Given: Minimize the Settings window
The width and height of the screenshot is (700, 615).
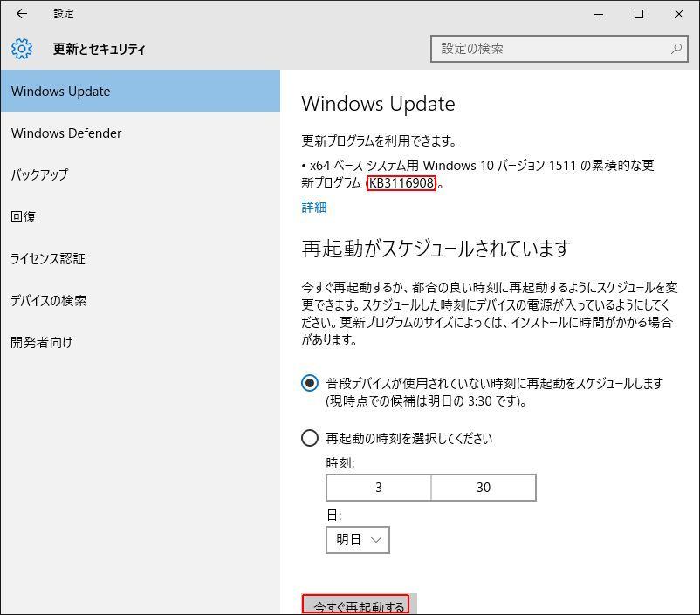Looking at the screenshot, I should pos(598,14).
